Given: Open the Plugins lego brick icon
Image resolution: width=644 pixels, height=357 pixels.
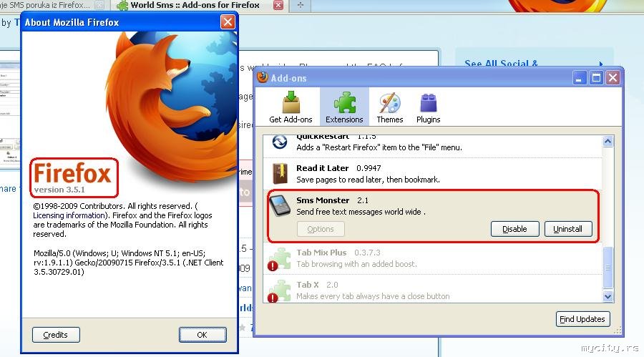Looking at the screenshot, I should tap(429, 103).
